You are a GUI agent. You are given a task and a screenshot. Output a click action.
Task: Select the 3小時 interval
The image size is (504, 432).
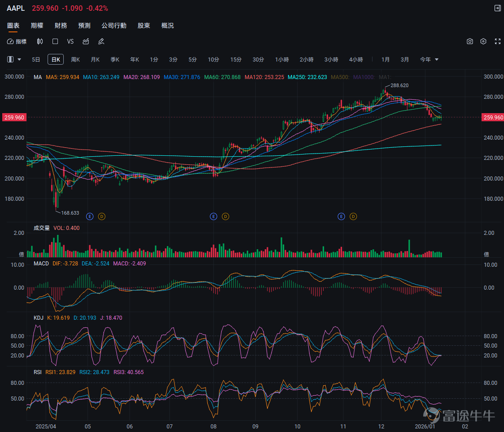331,60
